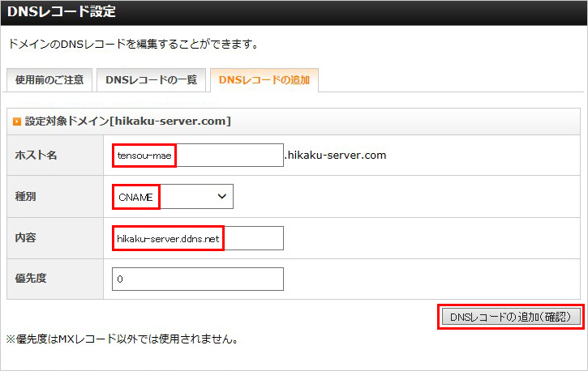Viewport: 588px width, 371px height.
Task: Click the .hikaku-server.com suffix beside host field
Action: (335, 155)
